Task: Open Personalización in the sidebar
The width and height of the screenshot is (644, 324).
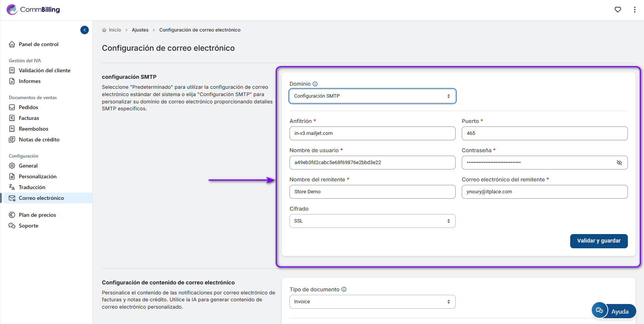Action: point(38,176)
